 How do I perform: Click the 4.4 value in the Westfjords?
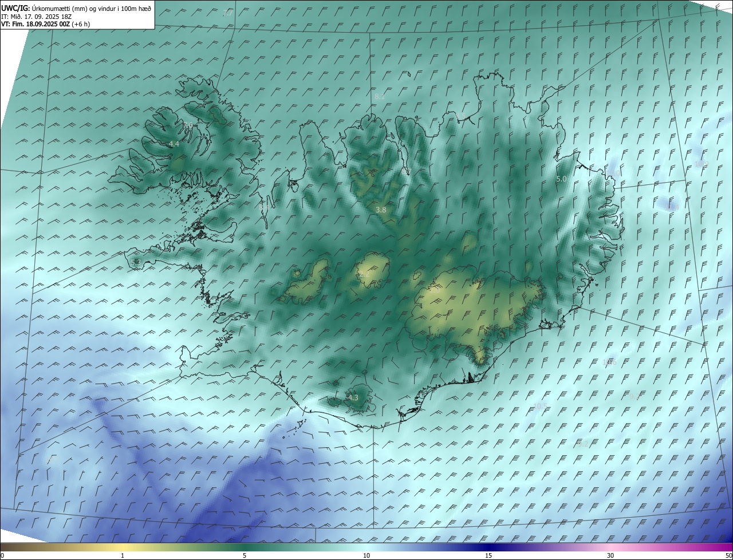(174, 144)
